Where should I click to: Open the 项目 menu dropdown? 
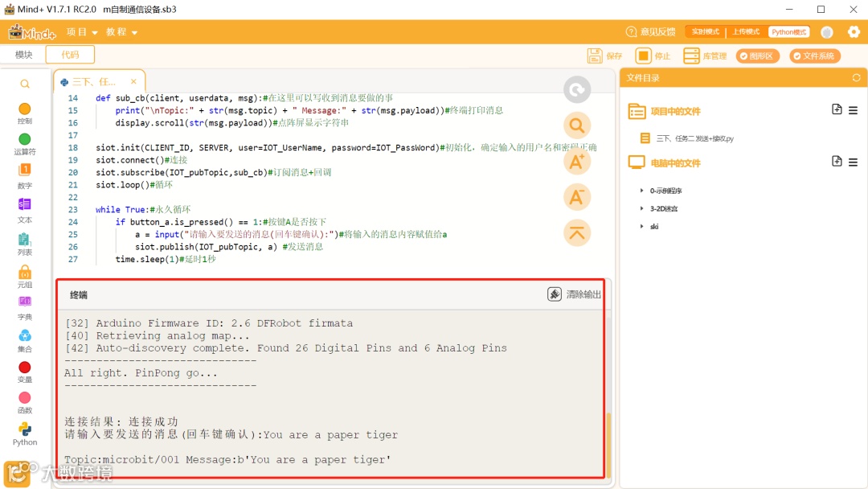tap(82, 32)
